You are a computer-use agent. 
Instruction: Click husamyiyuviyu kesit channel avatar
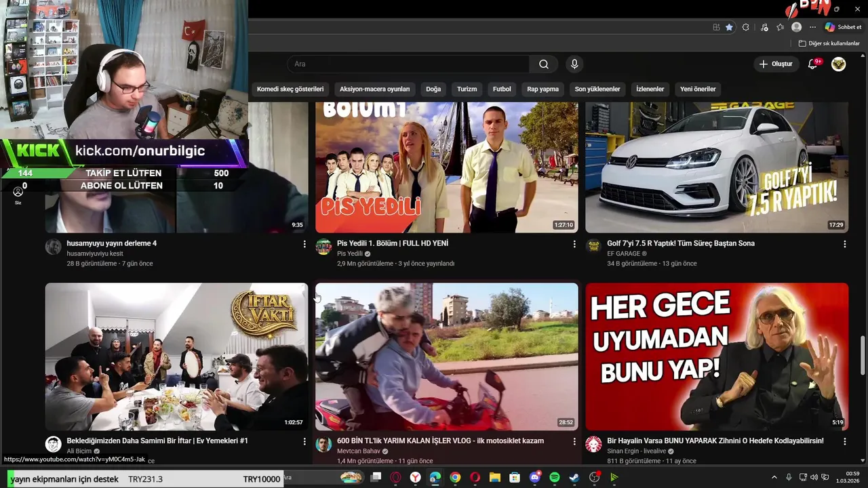[x=53, y=247]
